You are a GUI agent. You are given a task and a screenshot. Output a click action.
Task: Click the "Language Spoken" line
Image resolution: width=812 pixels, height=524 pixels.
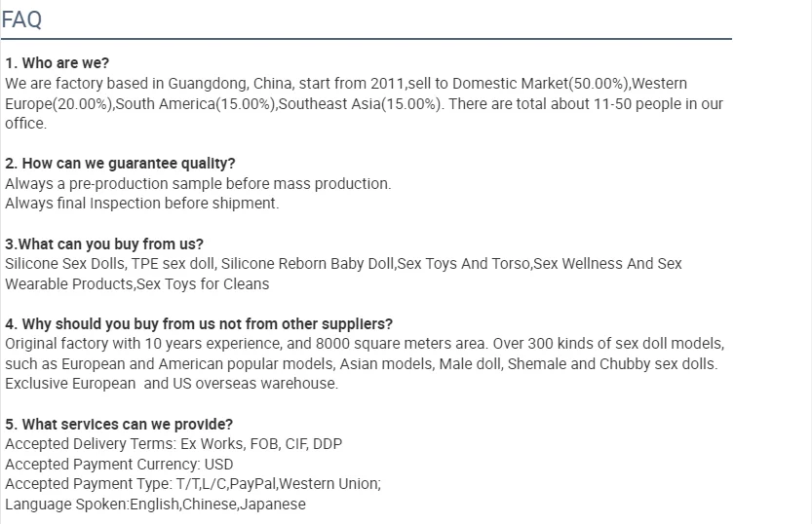coord(155,505)
